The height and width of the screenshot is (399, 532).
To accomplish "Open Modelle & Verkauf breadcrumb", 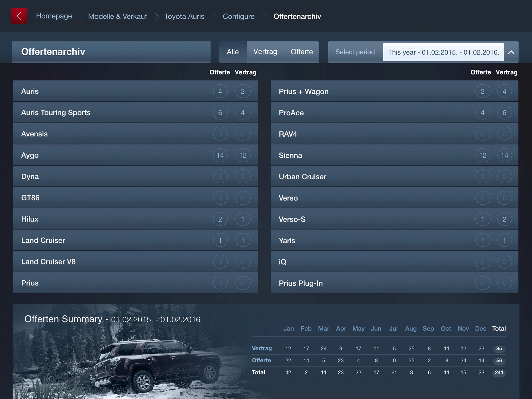I will tap(117, 16).
